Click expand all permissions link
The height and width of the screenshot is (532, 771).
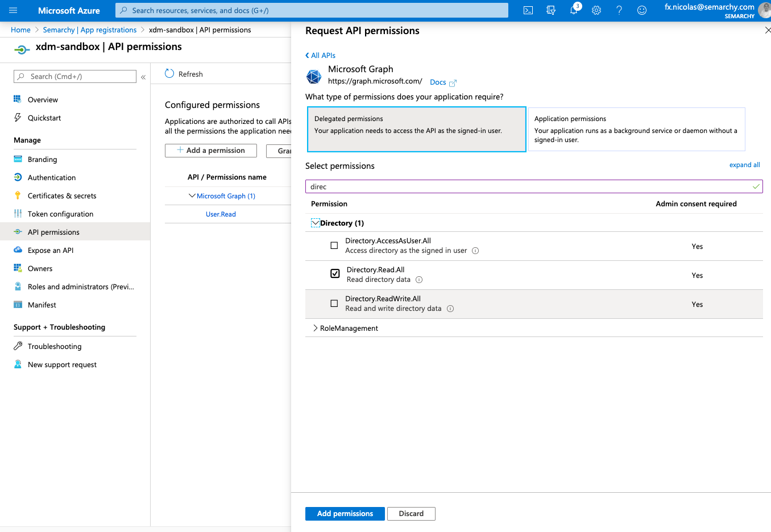tap(745, 165)
